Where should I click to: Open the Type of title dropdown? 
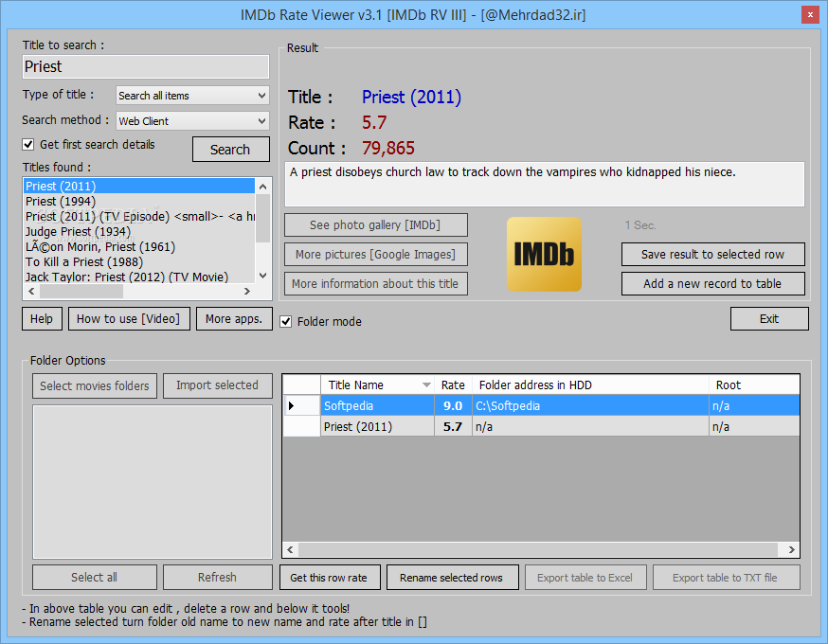click(192, 96)
